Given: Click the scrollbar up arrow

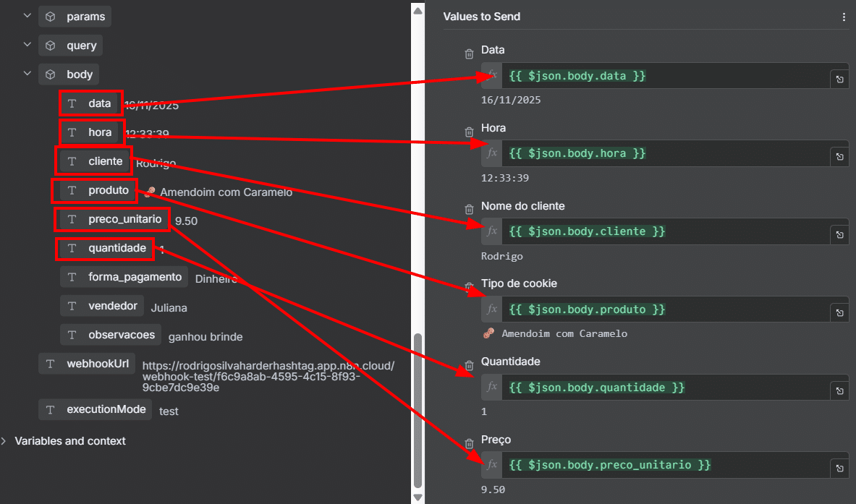Looking at the screenshot, I should tap(418, 10).
